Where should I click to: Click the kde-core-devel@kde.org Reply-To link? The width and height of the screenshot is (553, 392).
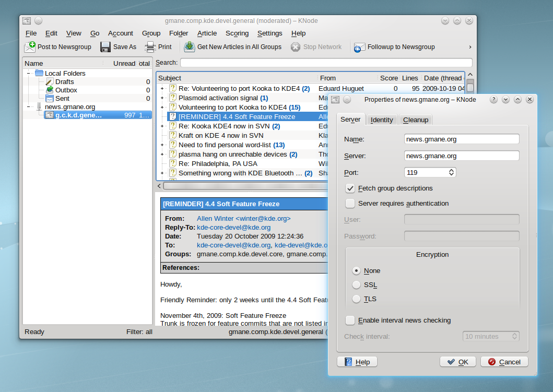233,228
